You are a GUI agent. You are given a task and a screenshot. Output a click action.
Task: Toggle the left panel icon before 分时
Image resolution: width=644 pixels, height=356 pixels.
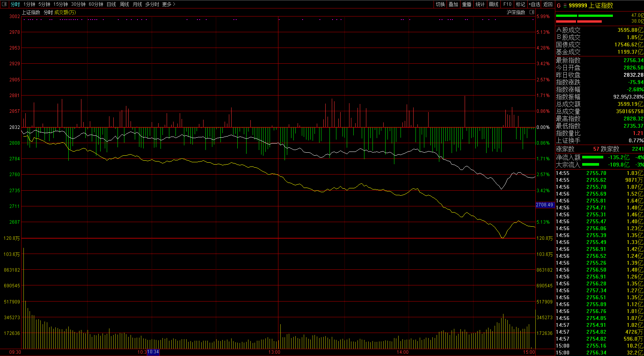tap(4, 4)
